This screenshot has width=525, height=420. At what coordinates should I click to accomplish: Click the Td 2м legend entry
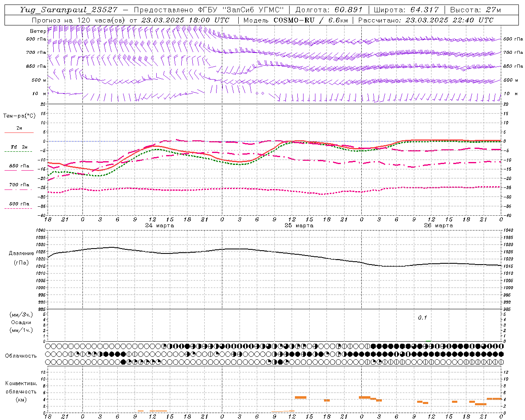[19, 147]
